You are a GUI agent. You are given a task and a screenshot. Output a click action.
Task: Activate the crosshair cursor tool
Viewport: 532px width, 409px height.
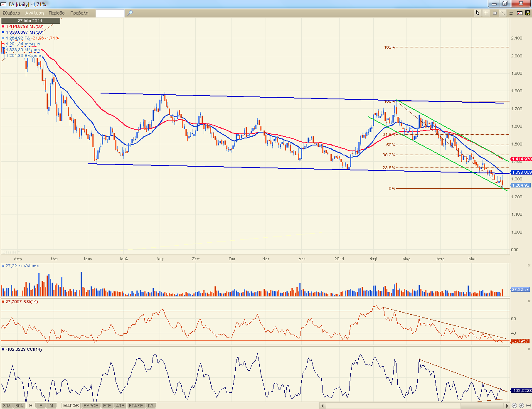(486, 13)
